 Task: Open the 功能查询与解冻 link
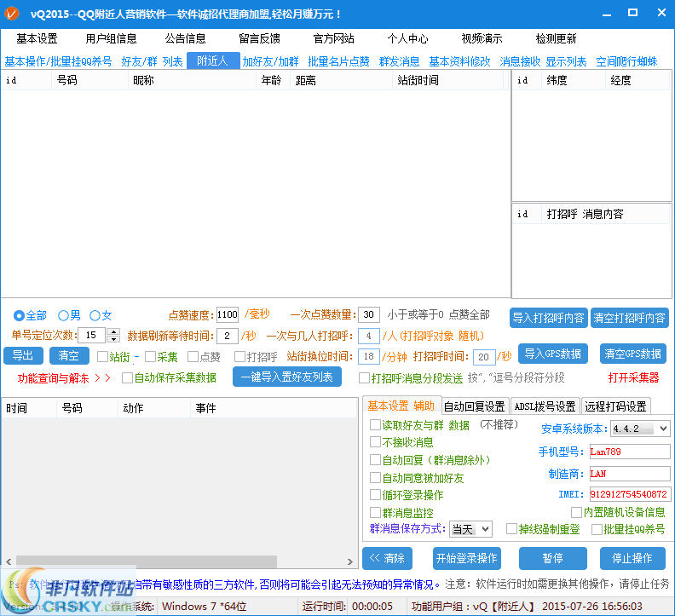(64, 378)
